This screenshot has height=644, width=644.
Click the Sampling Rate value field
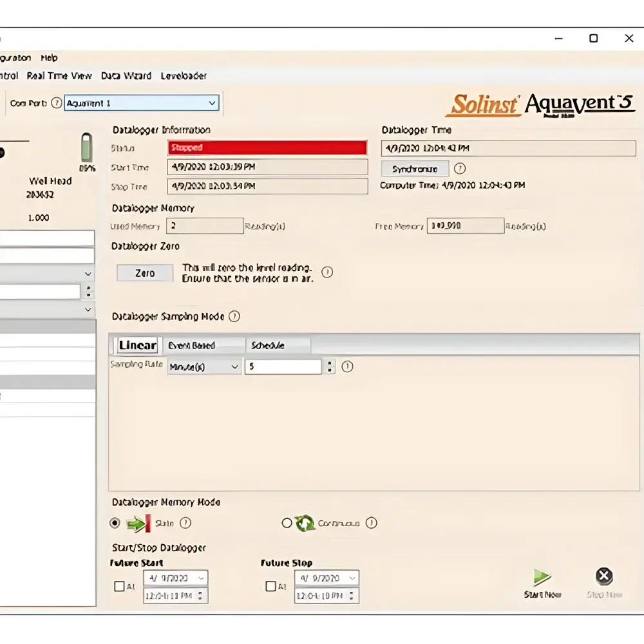(282, 367)
